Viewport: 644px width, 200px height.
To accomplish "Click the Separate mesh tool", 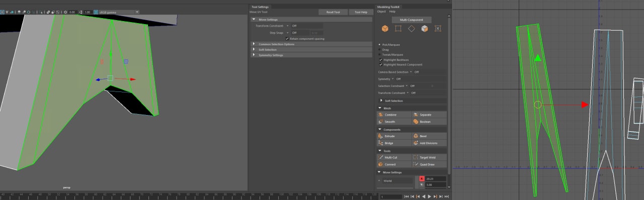I will click(x=429, y=115).
